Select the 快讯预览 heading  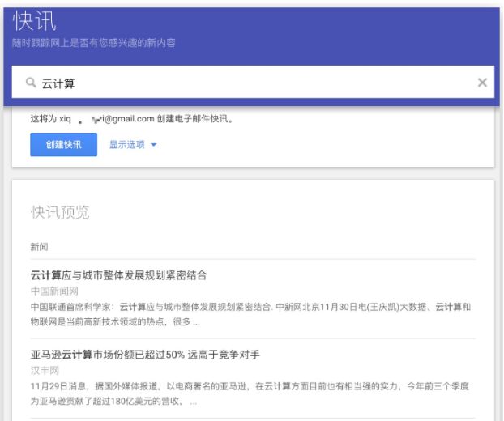click(60, 212)
